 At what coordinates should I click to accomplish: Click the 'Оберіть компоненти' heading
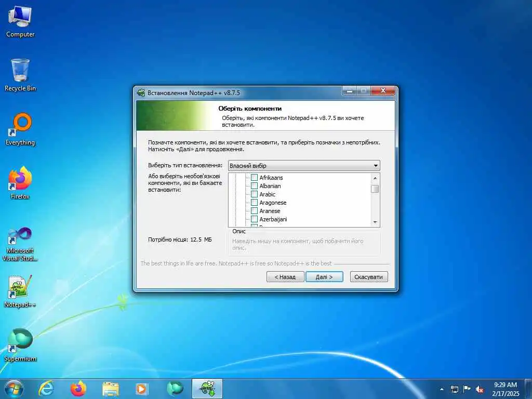[250, 109]
